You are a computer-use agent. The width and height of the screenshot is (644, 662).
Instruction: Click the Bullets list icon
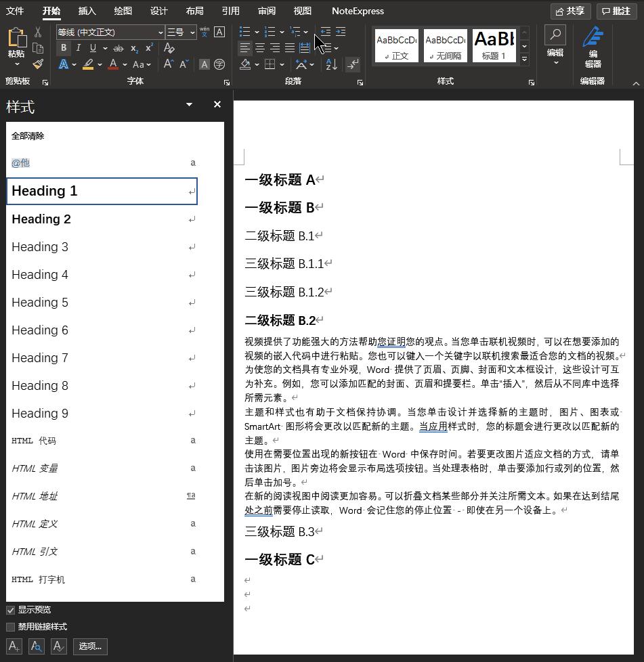pos(244,32)
